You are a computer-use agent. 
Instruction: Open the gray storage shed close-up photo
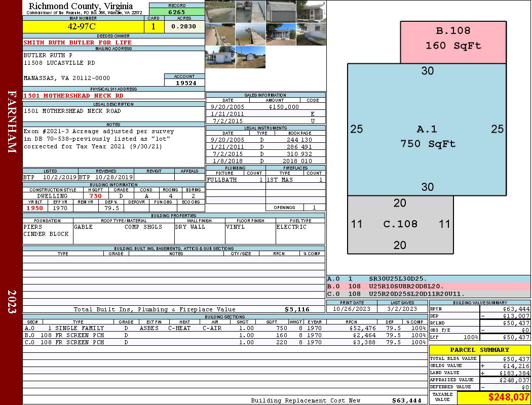click(281, 12)
